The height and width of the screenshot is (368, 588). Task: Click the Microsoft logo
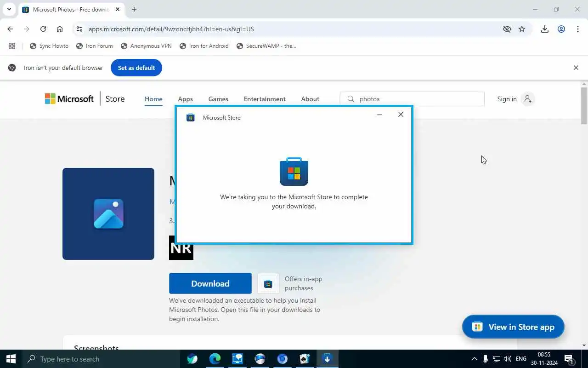(69, 99)
